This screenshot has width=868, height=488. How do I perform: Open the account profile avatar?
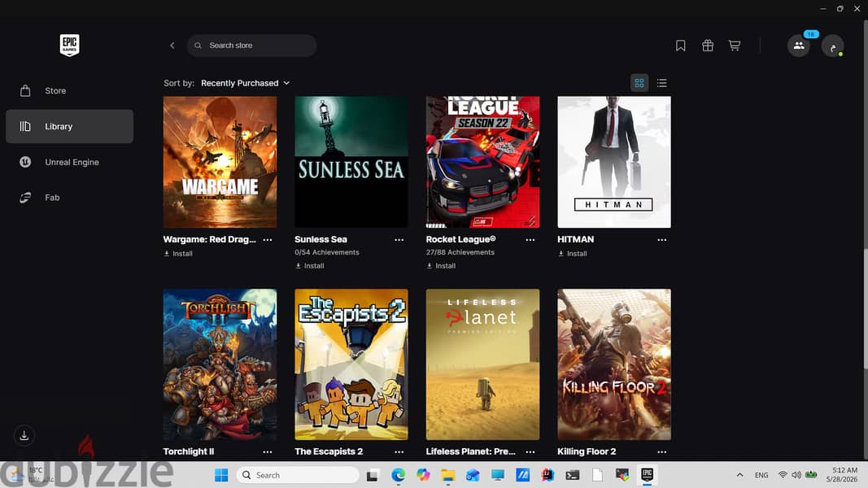832,46
